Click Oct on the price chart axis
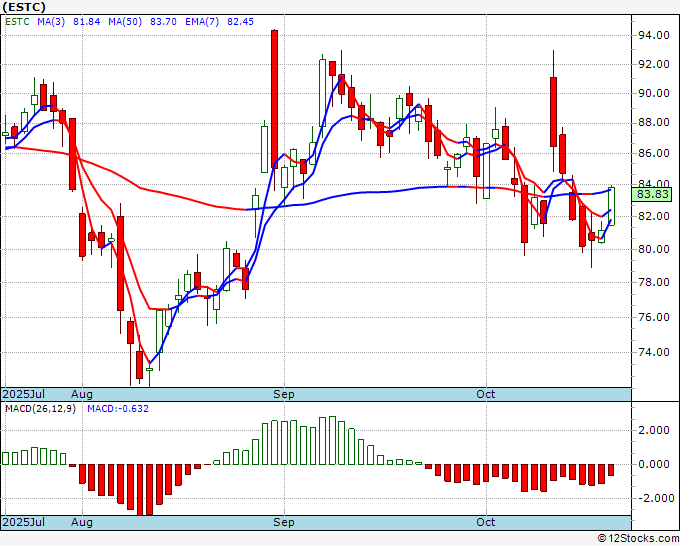Screen dimensions: 680x546 [486, 394]
